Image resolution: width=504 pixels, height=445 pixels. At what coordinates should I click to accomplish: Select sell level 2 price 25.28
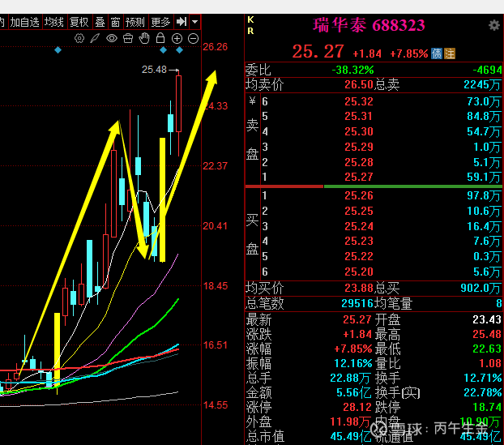click(x=359, y=162)
